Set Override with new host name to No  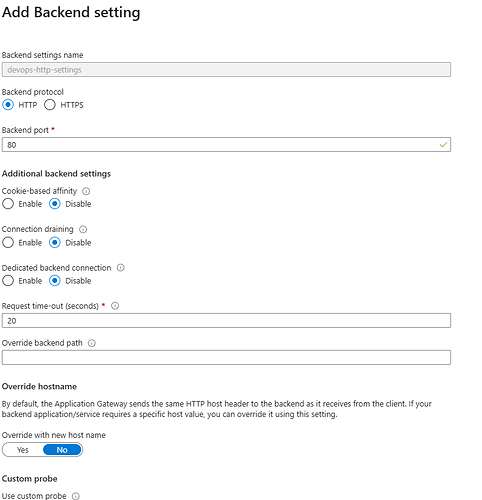click(62, 450)
